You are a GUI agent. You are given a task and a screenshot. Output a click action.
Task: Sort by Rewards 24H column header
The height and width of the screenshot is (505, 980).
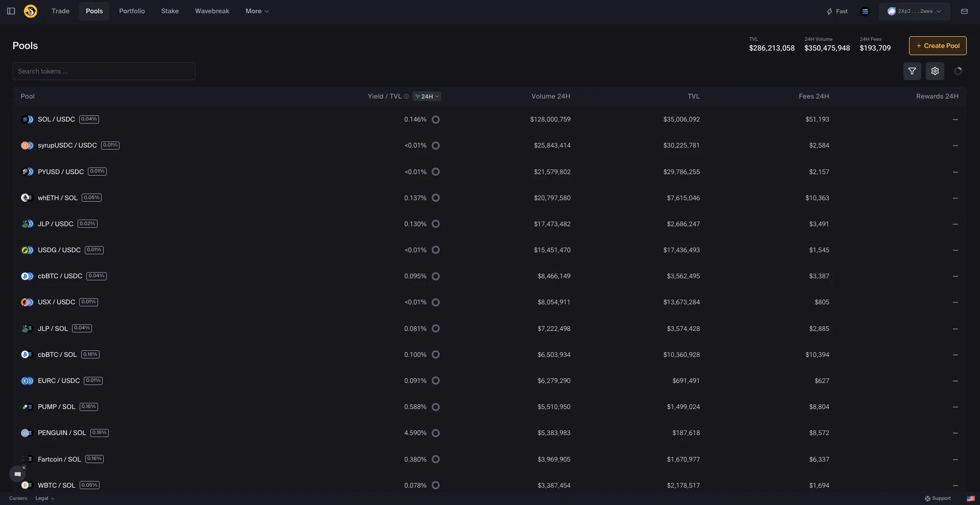(x=937, y=96)
